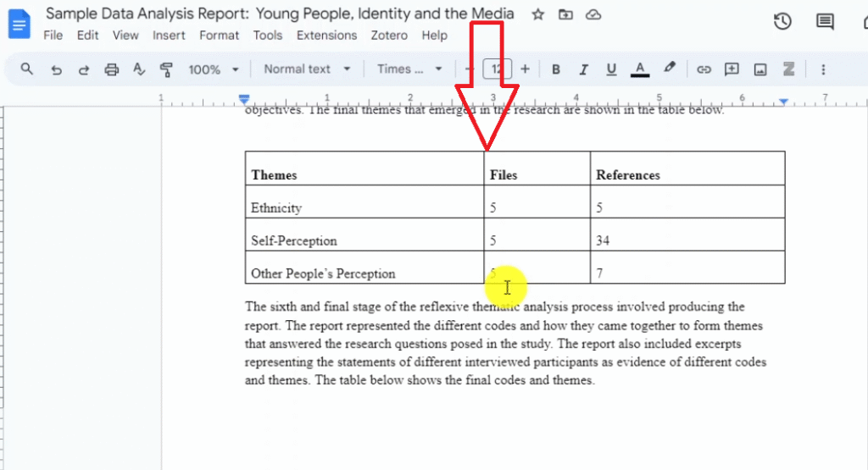Undo the last action
This screenshot has width=868, height=470.
pyautogui.click(x=56, y=69)
